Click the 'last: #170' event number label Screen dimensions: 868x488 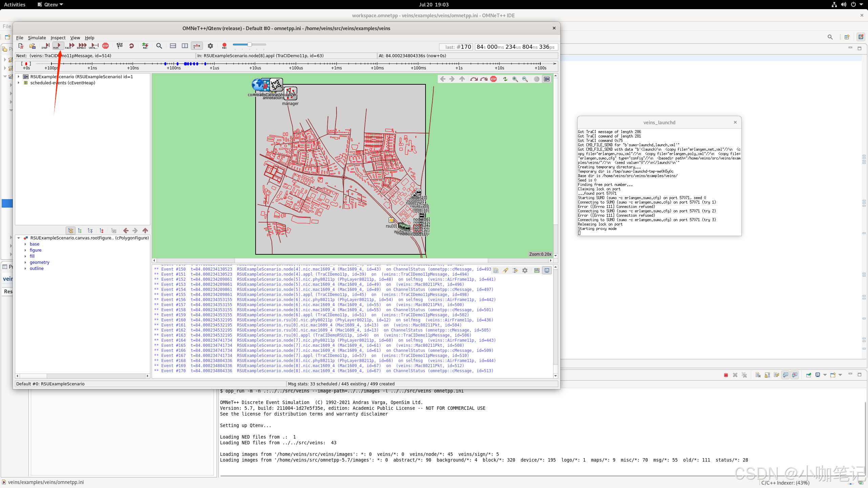click(456, 47)
